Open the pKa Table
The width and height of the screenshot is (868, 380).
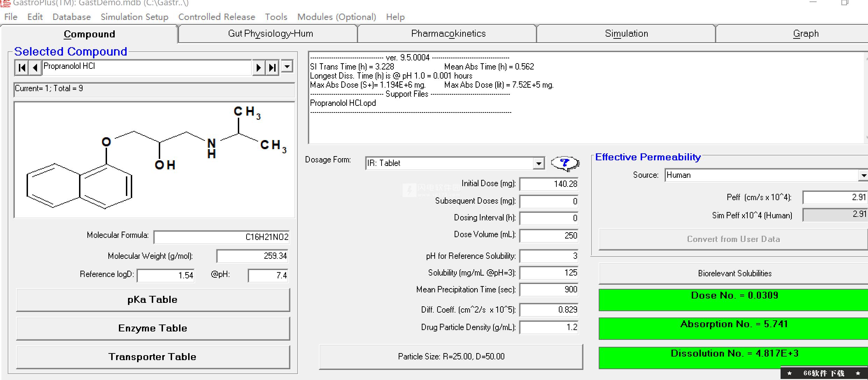point(153,300)
